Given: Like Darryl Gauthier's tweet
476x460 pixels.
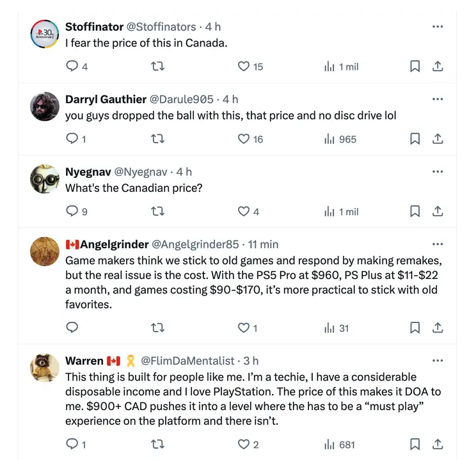Looking at the screenshot, I should point(243,139).
